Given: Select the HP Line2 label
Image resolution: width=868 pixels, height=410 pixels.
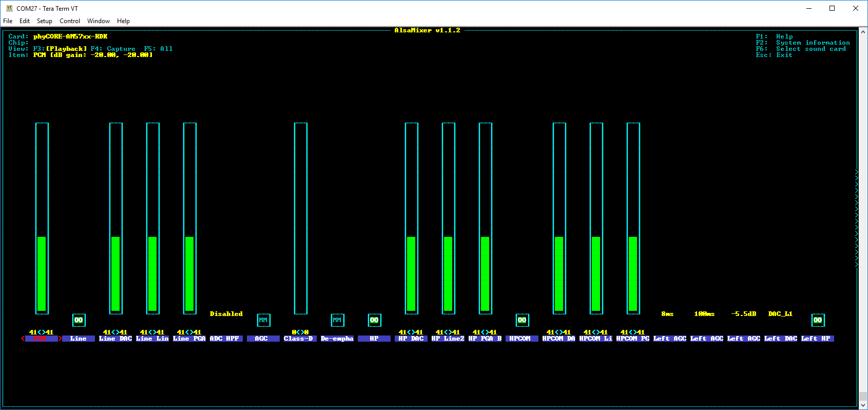Looking at the screenshot, I should (x=448, y=339).
